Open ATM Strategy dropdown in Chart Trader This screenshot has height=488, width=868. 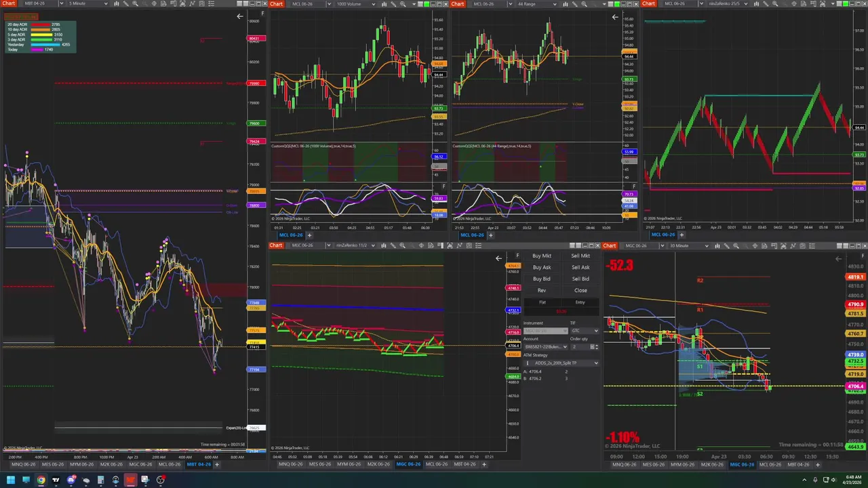tap(561, 363)
